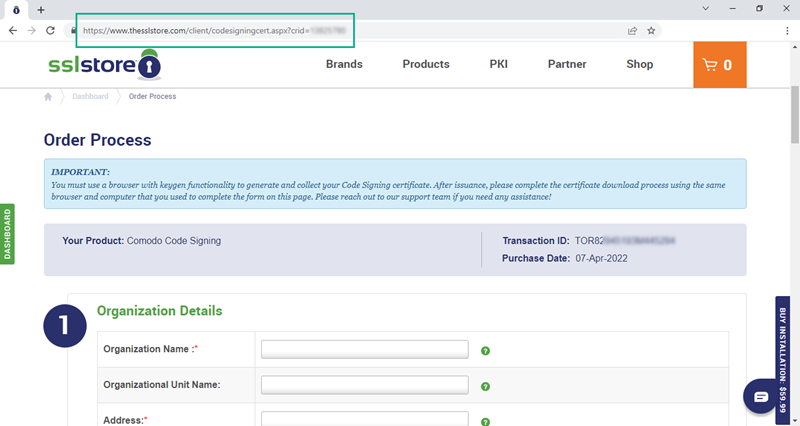Click the Address input field
The height and width of the screenshot is (426, 800).
coord(365,419)
